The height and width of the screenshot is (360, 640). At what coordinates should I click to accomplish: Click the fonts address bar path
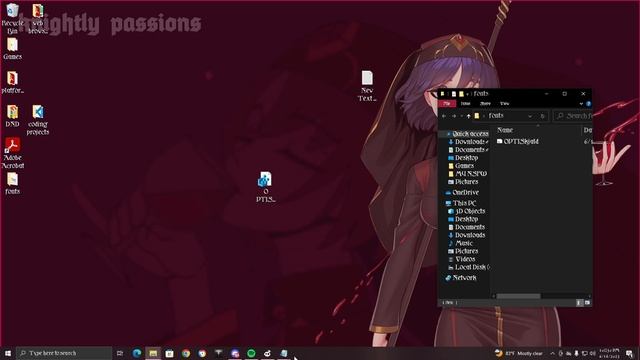(x=496, y=116)
